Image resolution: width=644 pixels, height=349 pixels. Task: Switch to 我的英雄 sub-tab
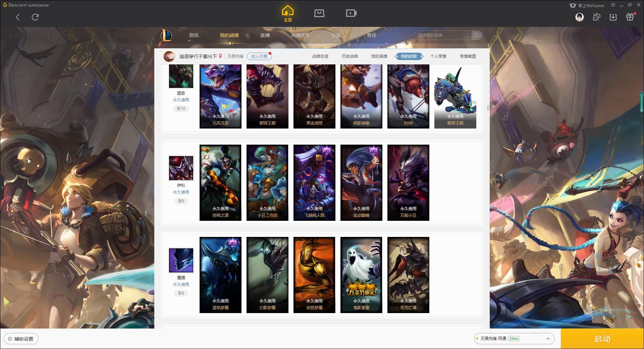(379, 56)
